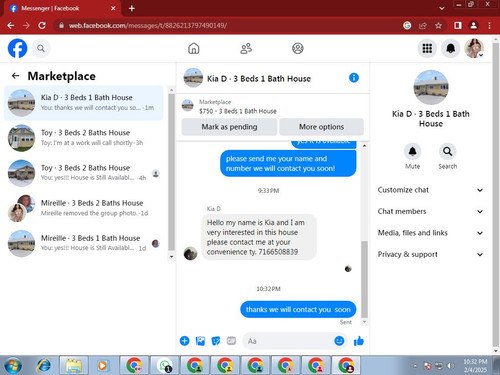Mute this chat with the bell icon
The width and height of the screenshot is (500, 375).
412,152
